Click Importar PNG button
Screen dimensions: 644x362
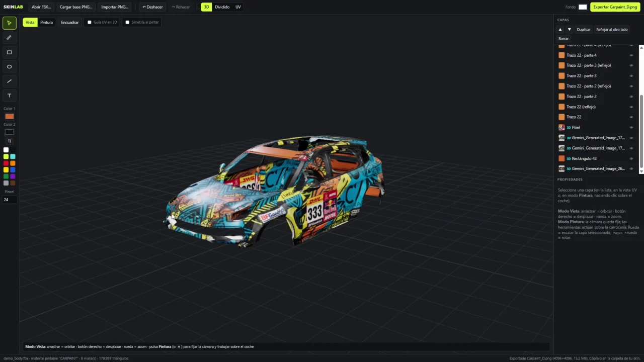pyautogui.click(x=115, y=7)
